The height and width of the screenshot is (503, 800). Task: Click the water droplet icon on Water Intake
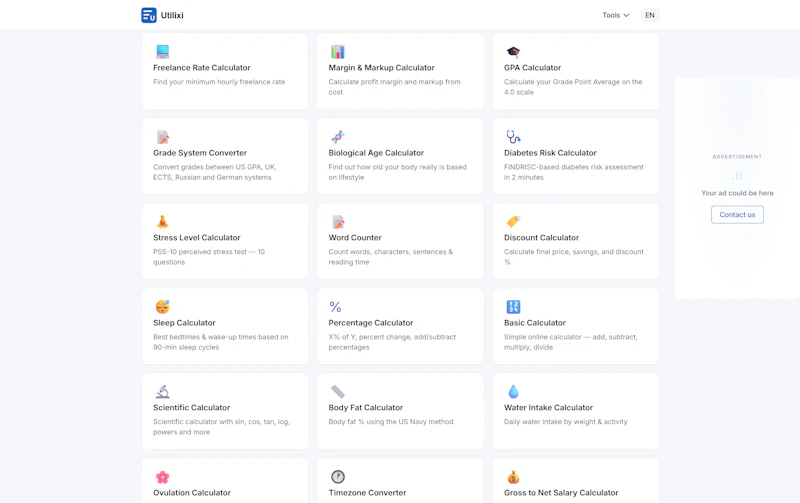(513, 391)
